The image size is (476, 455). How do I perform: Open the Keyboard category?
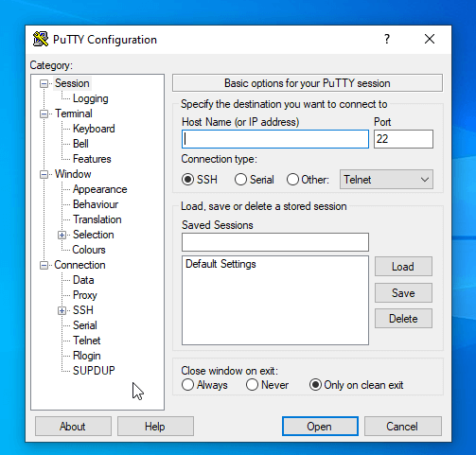(94, 129)
